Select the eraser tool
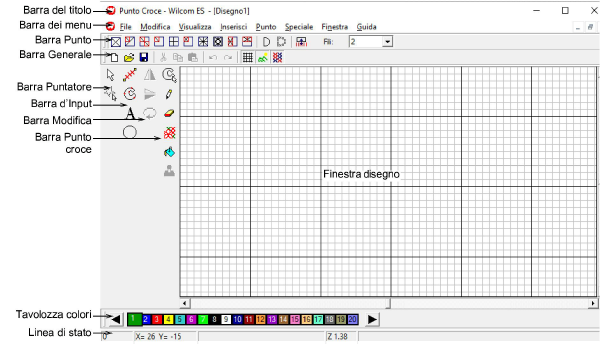The image size is (600, 362). click(169, 113)
